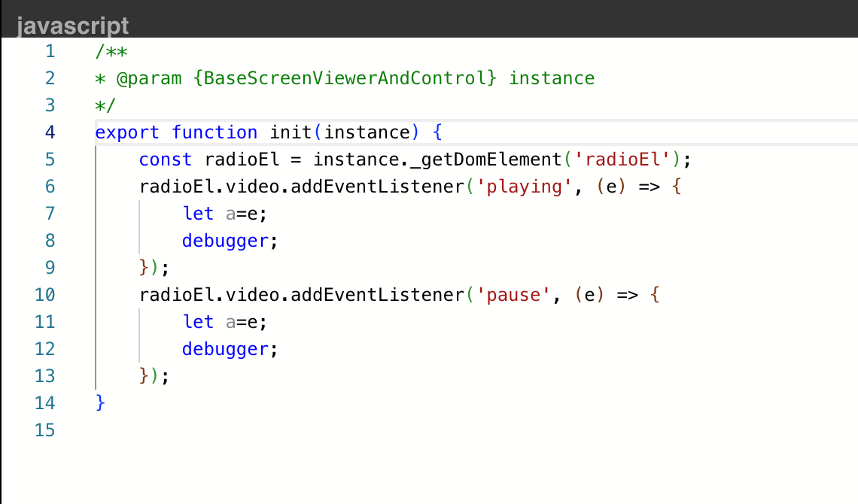Click the 'instance' parameter on line 4

(367, 132)
